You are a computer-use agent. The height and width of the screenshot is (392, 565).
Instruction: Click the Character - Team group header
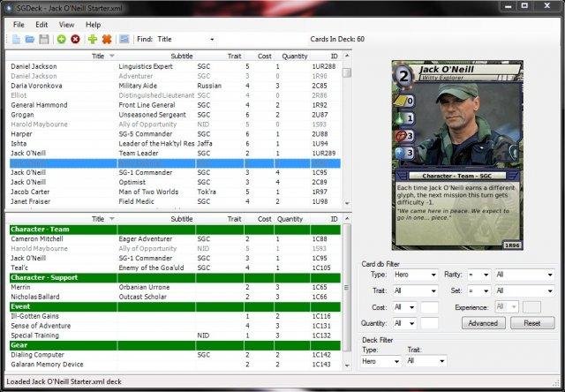175,230
